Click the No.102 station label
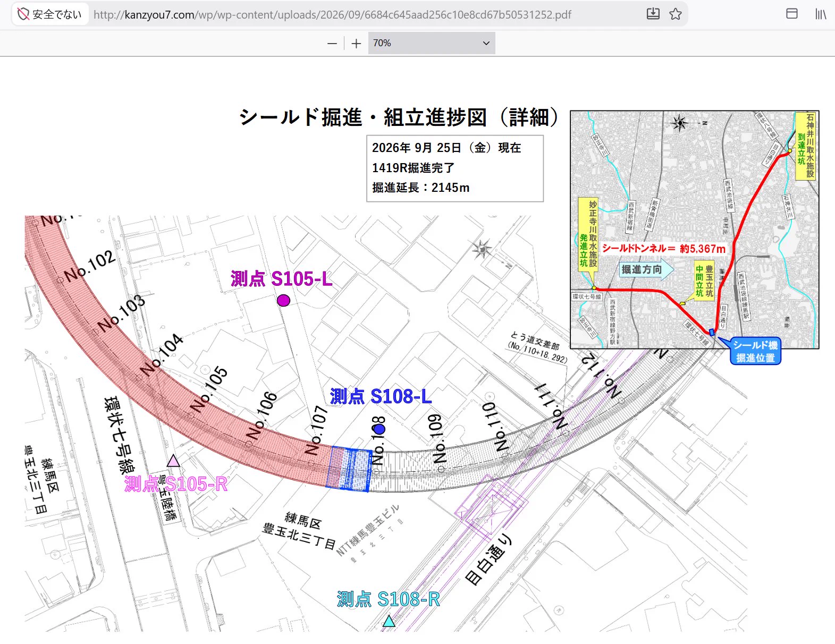Viewport: 835px width, 644px height. (x=89, y=266)
